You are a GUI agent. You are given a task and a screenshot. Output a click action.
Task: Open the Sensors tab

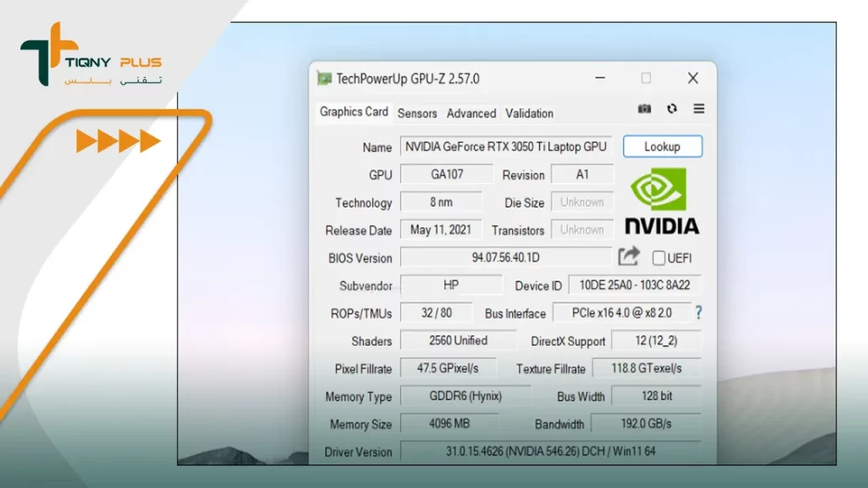pos(417,113)
